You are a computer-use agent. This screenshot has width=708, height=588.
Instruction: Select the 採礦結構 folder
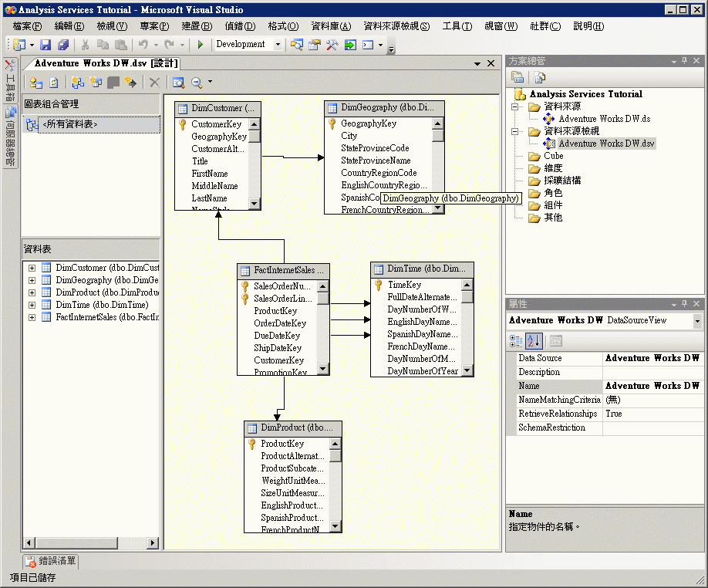click(562, 181)
